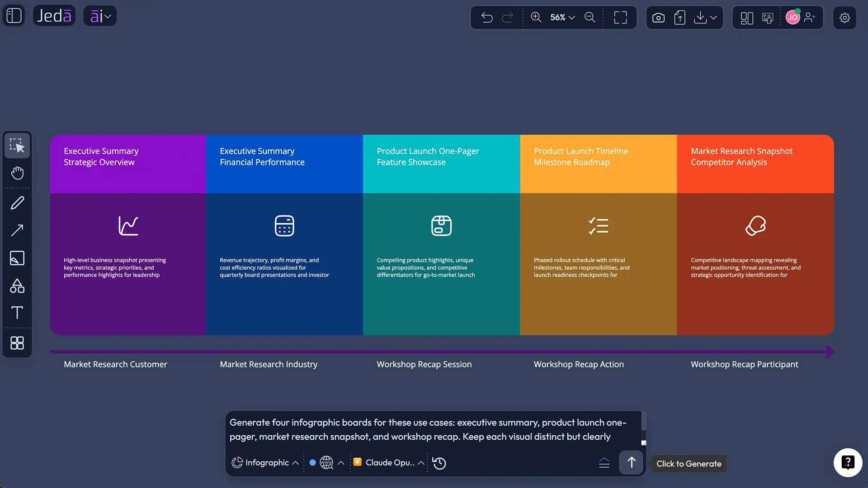The width and height of the screenshot is (868, 488).
Task: Expand the web search options chevron
Action: tap(341, 463)
